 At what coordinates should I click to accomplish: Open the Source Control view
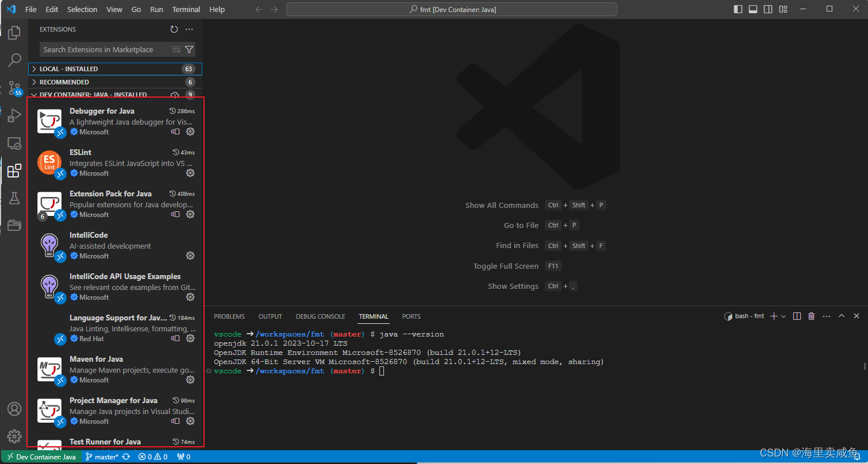click(x=14, y=87)
